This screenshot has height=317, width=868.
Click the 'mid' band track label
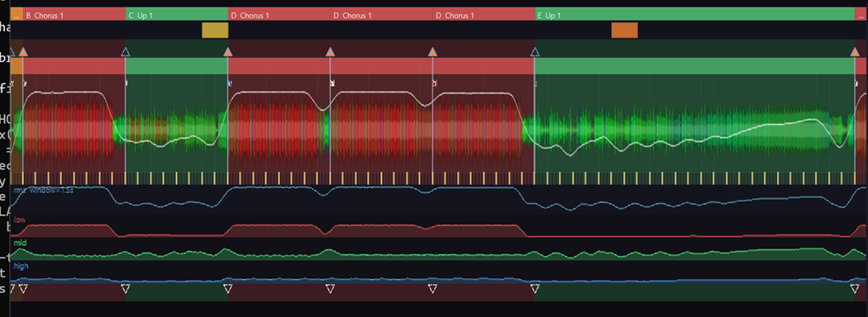20,243
